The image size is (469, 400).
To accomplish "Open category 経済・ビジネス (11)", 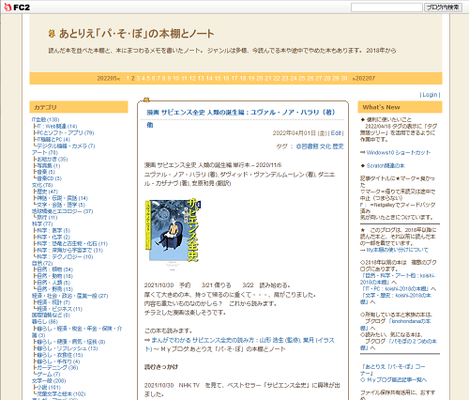I will point(59,309).
